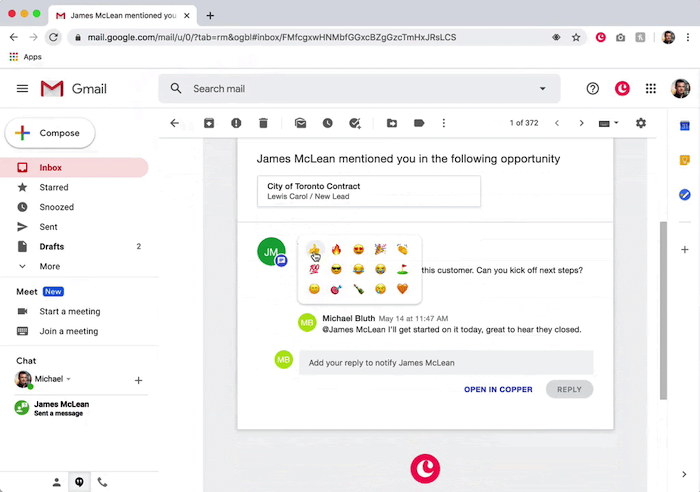Open the Labels icon in toolbar
Screen dimensions: 700x492
pos(419,123)
